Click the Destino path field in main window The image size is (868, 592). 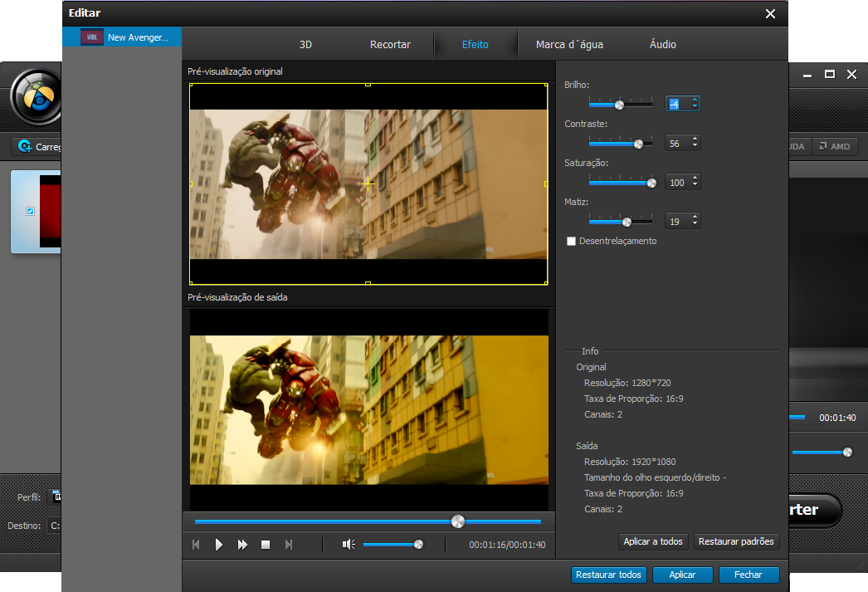coord(54,526)
